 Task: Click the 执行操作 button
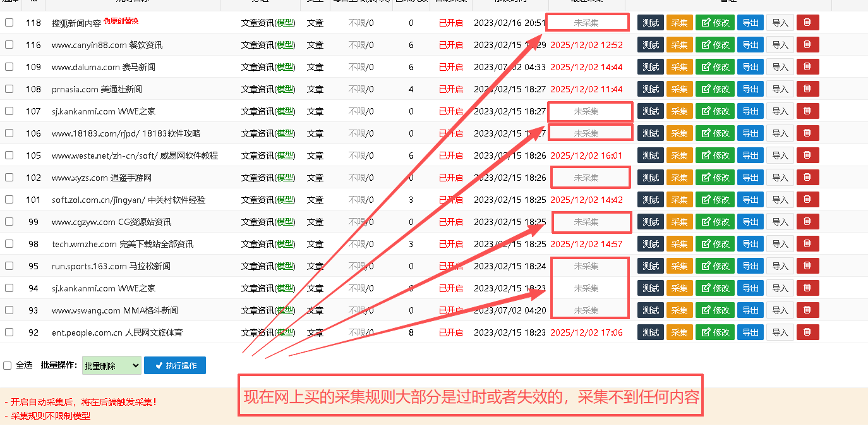[175, 365]
